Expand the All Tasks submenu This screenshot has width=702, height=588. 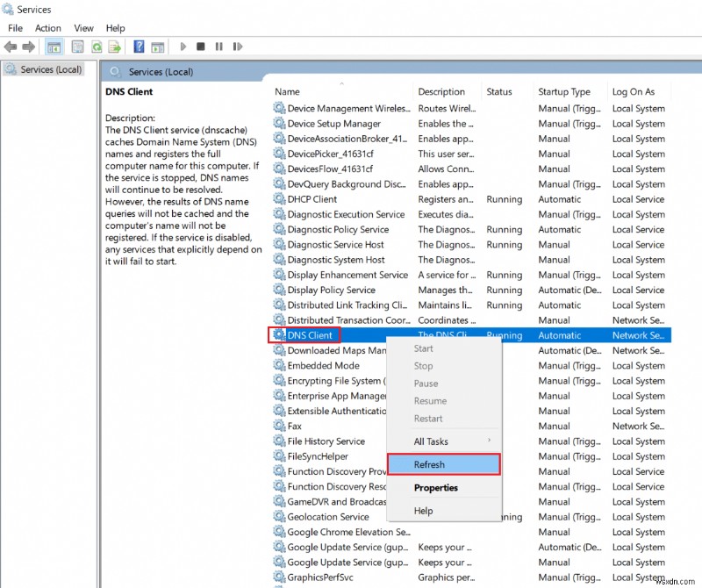pos(430,441)
